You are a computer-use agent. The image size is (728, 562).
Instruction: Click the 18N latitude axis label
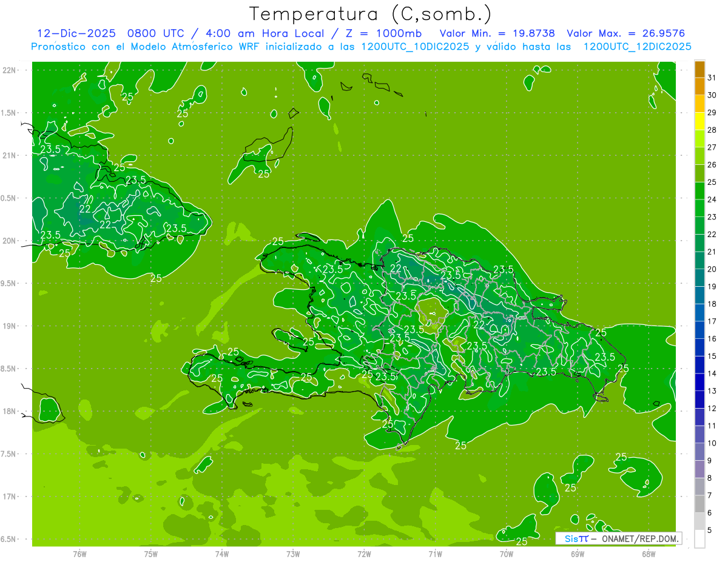(x=10, y=411)
